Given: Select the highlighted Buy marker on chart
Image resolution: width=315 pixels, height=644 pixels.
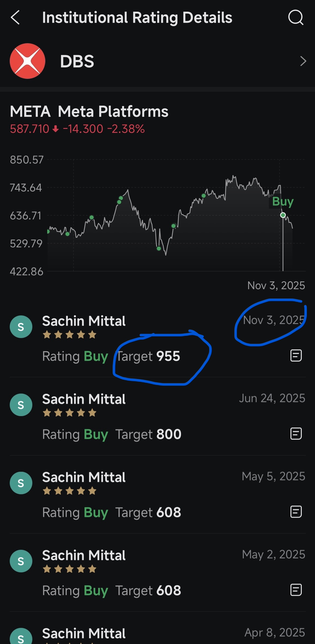Looking at the screenshot, I should 283,215.
